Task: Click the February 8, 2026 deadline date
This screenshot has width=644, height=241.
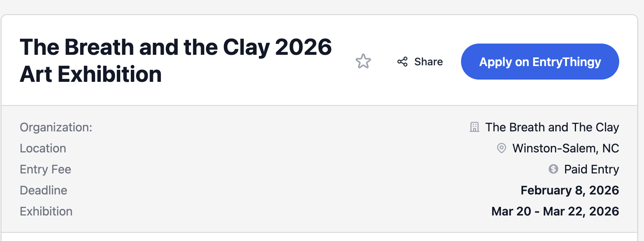Action: (569, 190)
